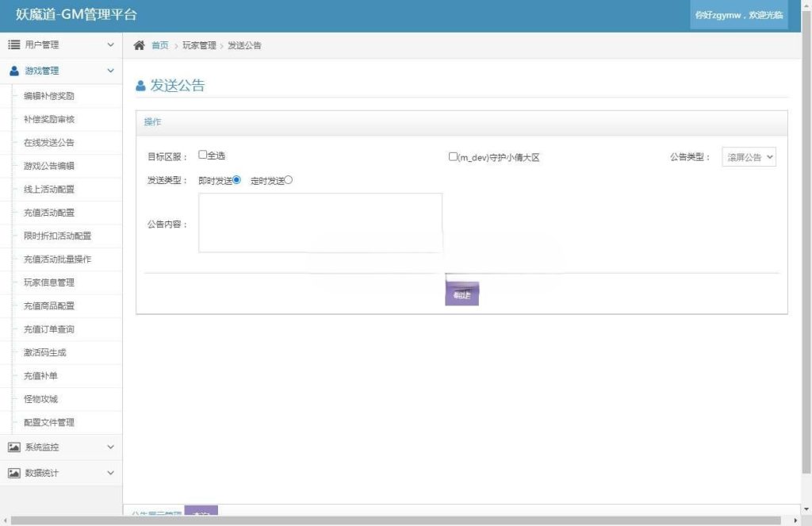Image resolution: width=812 pixels, height=526 pixels.
Task: Click the person icon beside 发送公告 heading
Action: [x=140, y=86]
